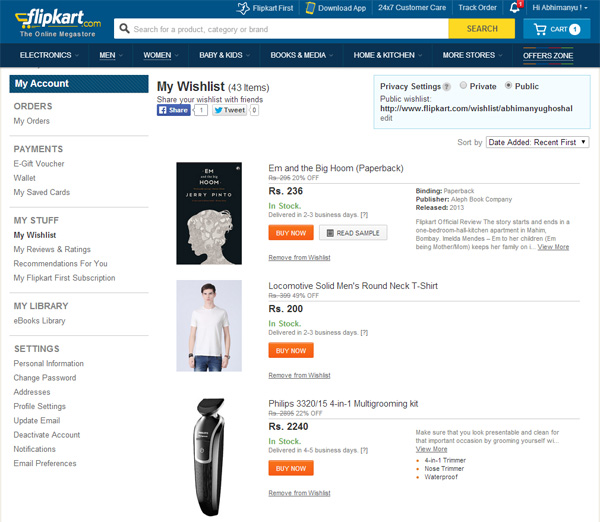The image size is (600, 522).
Task: Select the Public radio button
Action: (508, 85)
